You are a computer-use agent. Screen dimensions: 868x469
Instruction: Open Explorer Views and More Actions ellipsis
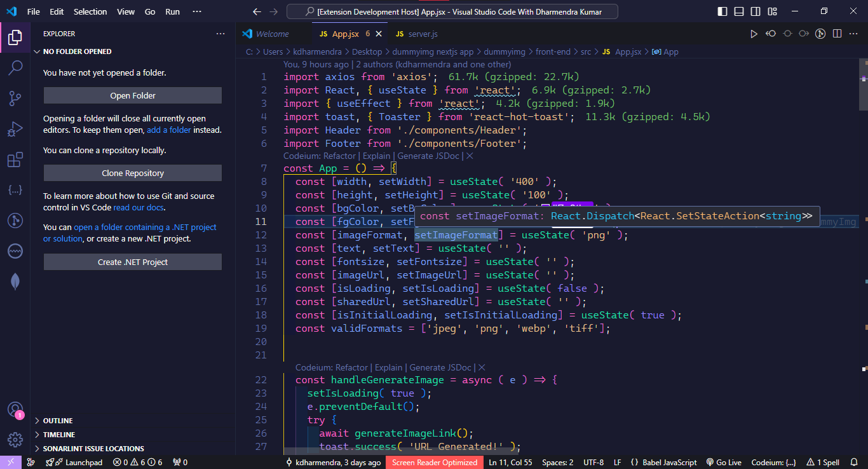tap(220, 34)
